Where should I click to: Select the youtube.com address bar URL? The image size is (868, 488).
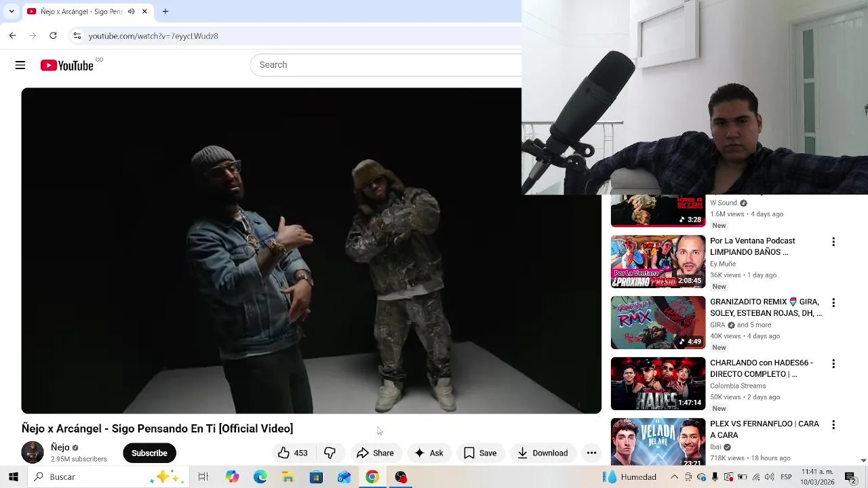(153, 36)
